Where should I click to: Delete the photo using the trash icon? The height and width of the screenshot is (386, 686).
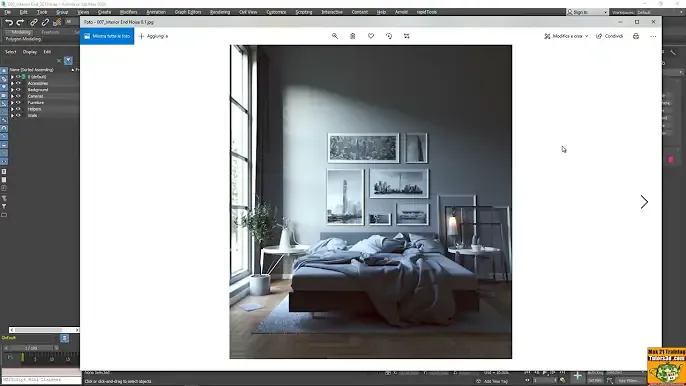point(353,36)
